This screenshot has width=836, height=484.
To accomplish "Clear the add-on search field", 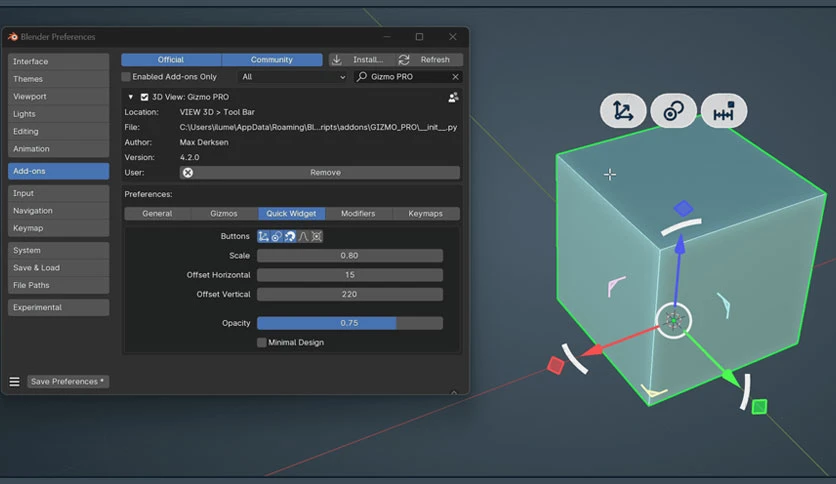I will click(x=455, y=77).
